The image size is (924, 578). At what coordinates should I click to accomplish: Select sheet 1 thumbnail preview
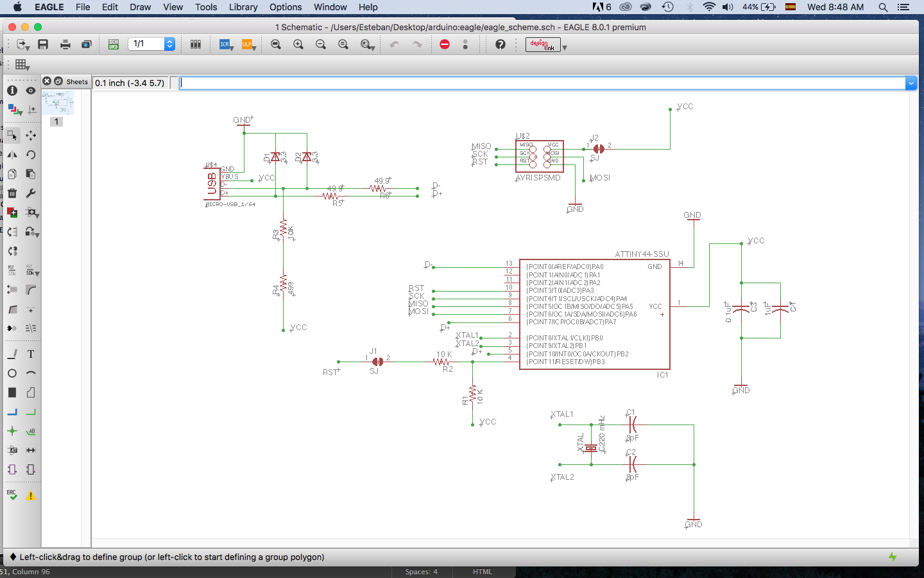point(58,103)
